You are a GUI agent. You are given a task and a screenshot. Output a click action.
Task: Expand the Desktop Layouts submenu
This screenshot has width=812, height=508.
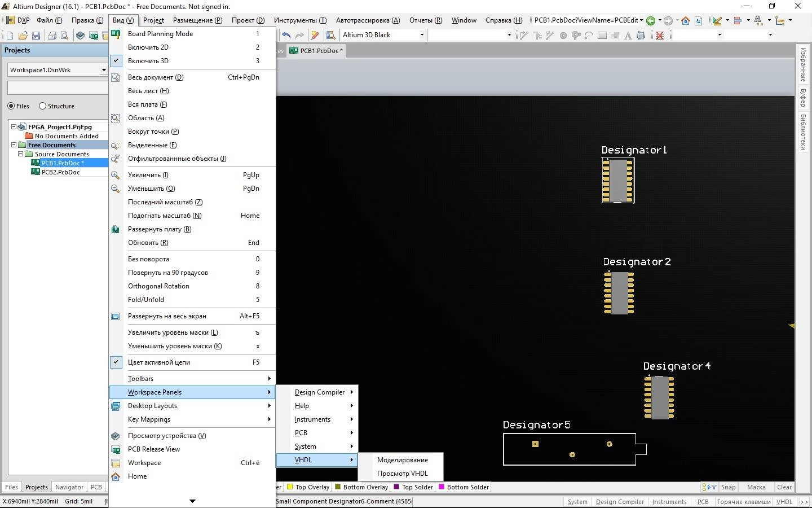(x=192, y=406)
